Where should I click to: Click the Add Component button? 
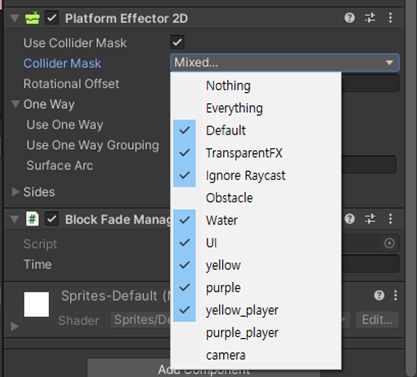pyautogui.click(x=204, y=369)
